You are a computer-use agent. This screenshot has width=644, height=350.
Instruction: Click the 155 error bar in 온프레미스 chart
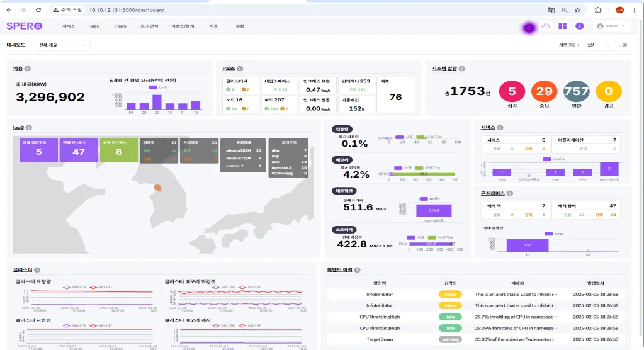528,246
